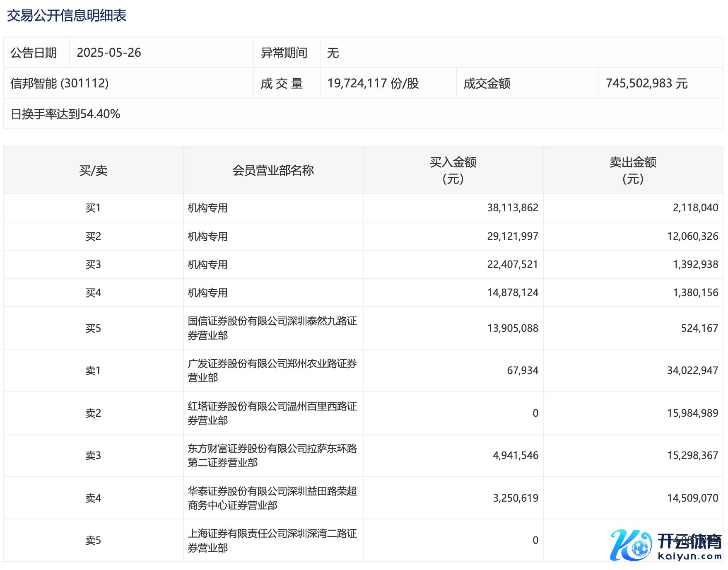Click the 日换手率达到54.40% reason row
The image size is (728, 570).
(x=65, y=114)
